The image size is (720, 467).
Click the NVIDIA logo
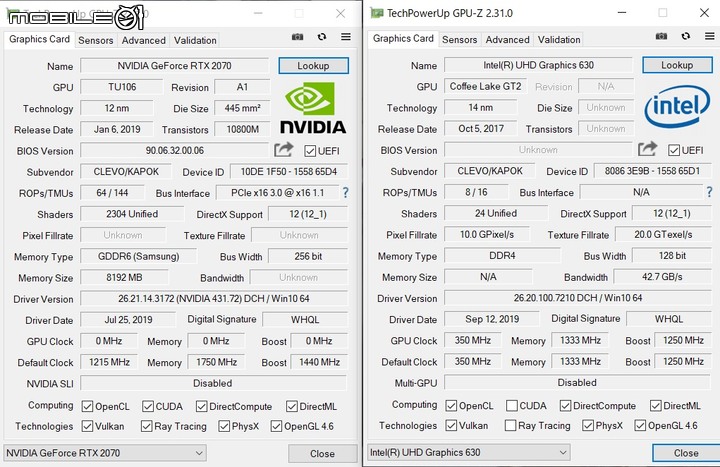[313, 108]
